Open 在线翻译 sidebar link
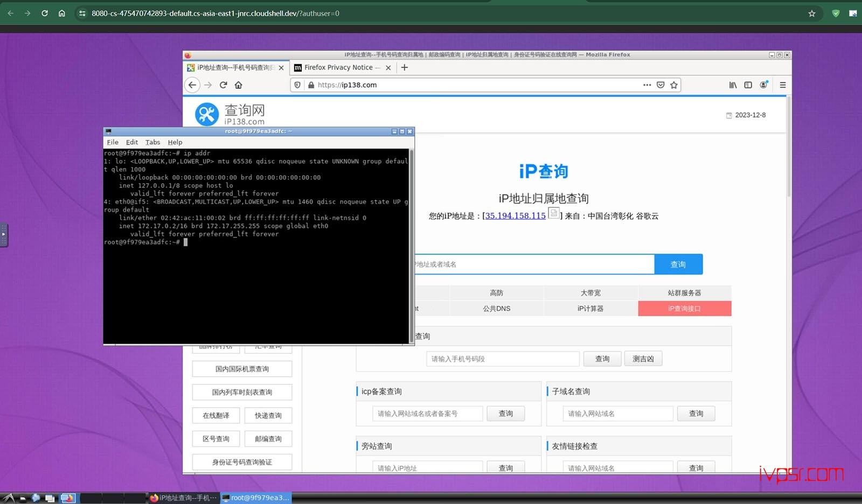This screenshot has height=504, width=862. pyautogui.click(x=216, y=416)
